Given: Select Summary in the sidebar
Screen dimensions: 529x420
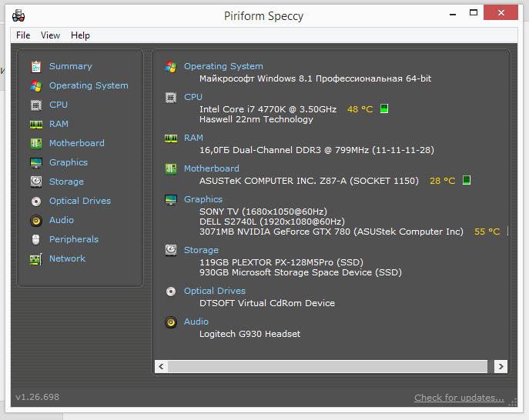Looking at the screenshot, I should [x=71, y=66].
